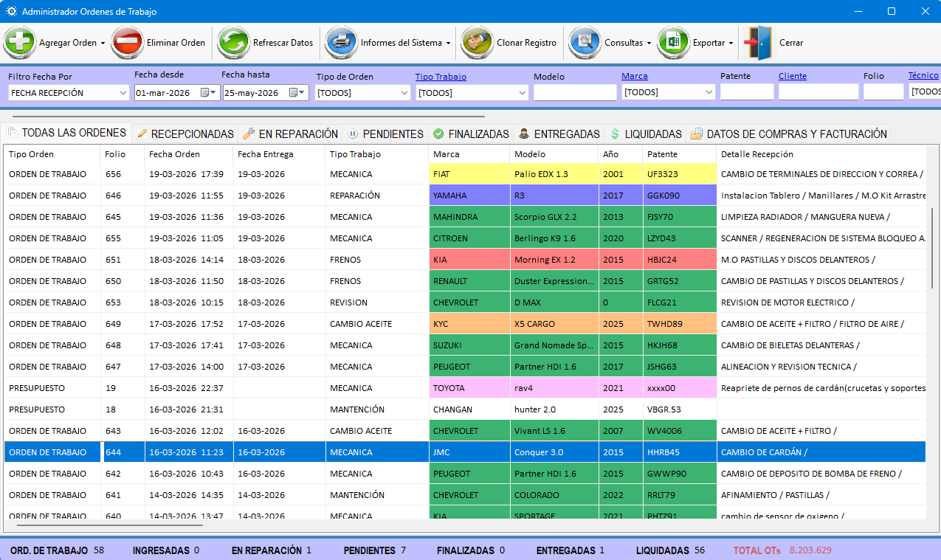Switch to ENTREGADAS tab
The image size is (941, 560).
(559, 134)
